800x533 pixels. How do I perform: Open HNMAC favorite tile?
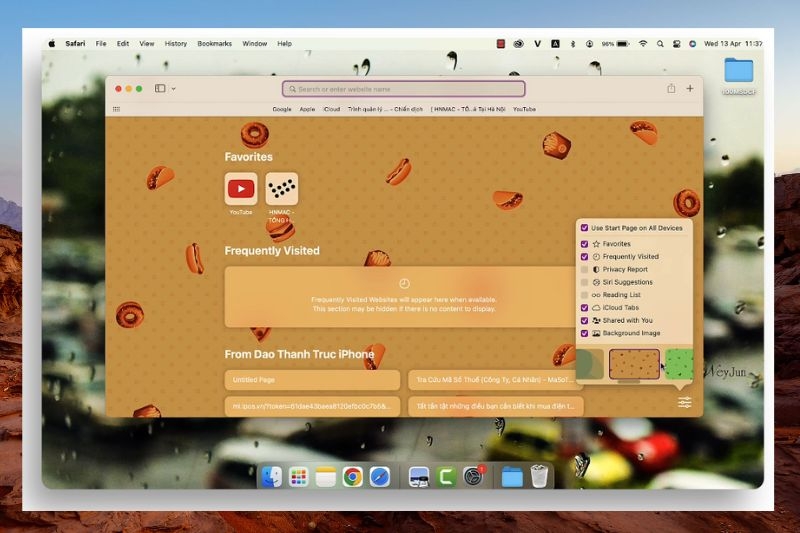282,189
